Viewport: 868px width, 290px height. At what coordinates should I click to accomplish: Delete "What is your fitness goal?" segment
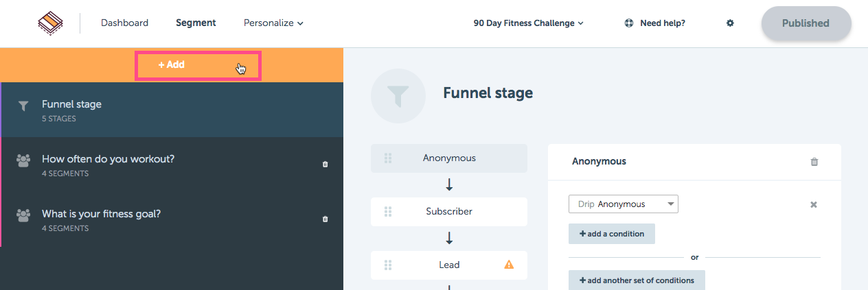(325, 219)
